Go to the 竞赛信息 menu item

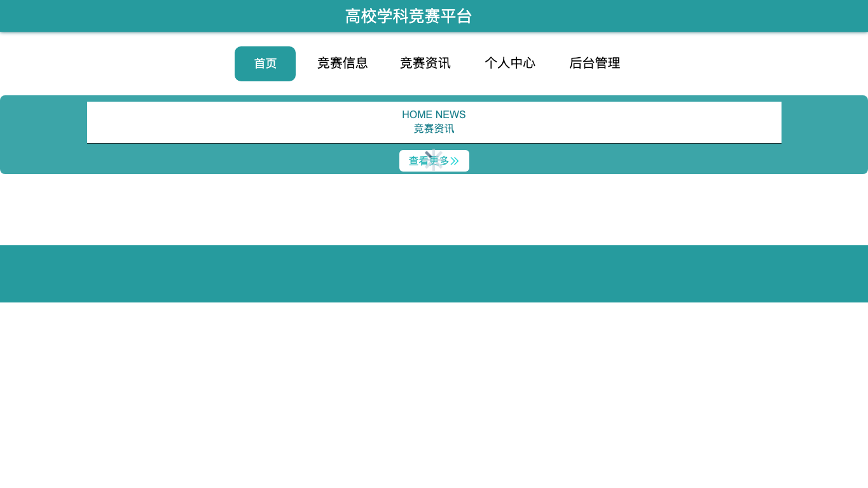coord(343,64)
